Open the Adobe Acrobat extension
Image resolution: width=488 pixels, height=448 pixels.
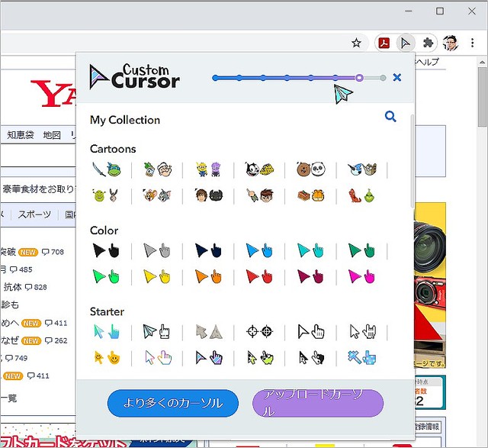(384, 43)
